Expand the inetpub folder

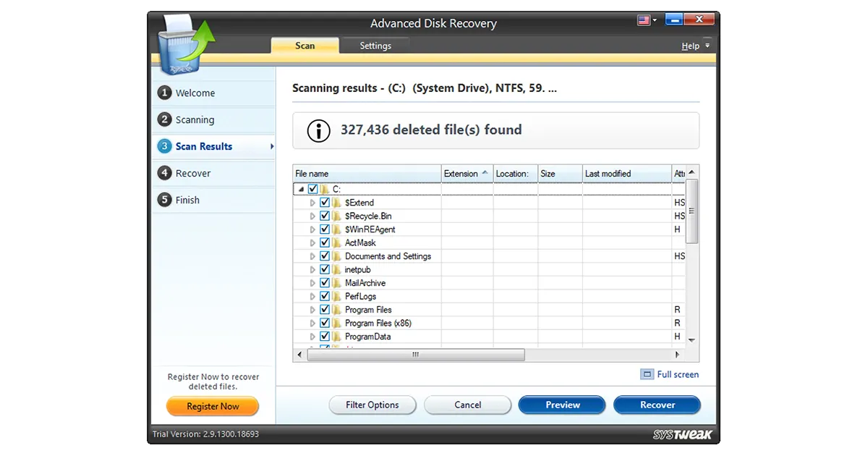[312, 269]
